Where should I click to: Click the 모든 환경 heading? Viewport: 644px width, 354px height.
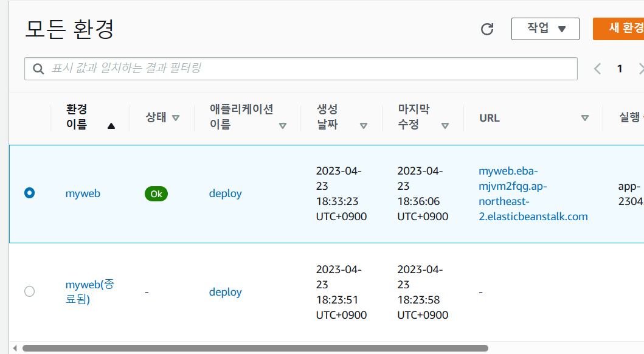coord(69,29)
